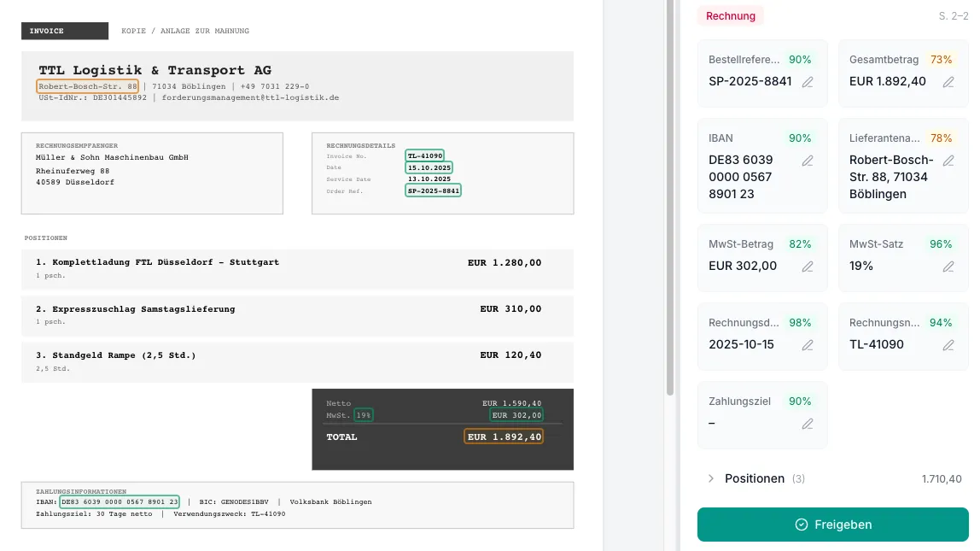Edit the Gesamtbetrag value pencil icon

pos(948,82)
